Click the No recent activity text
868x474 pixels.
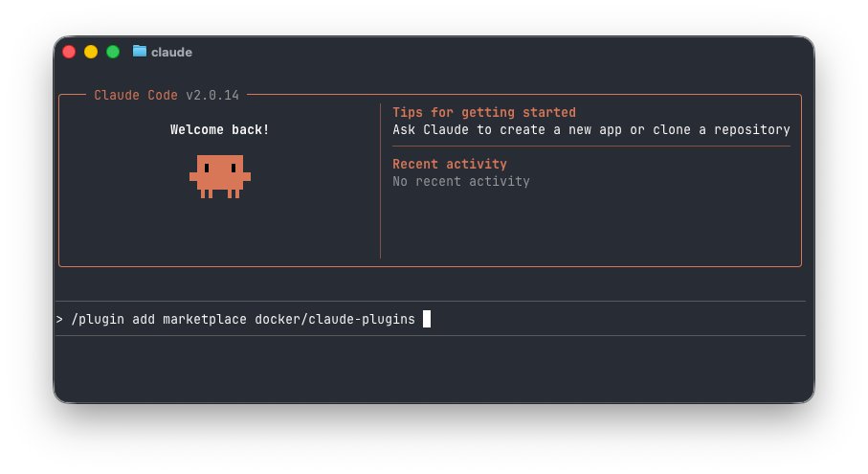click(461, 181)
